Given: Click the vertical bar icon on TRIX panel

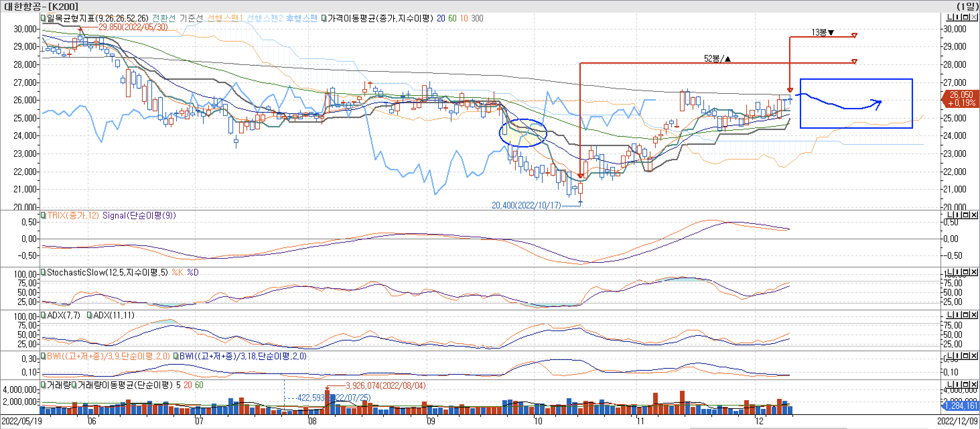Looking at the screenshot, I should 957,215.
